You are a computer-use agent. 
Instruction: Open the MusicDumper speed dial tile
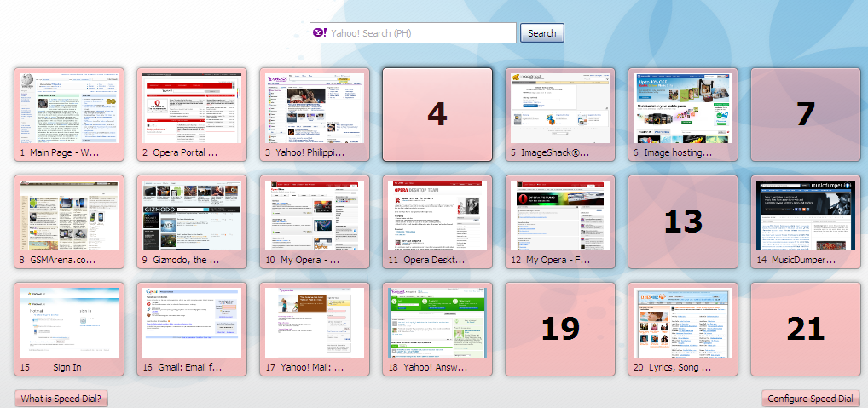[806, 216]
